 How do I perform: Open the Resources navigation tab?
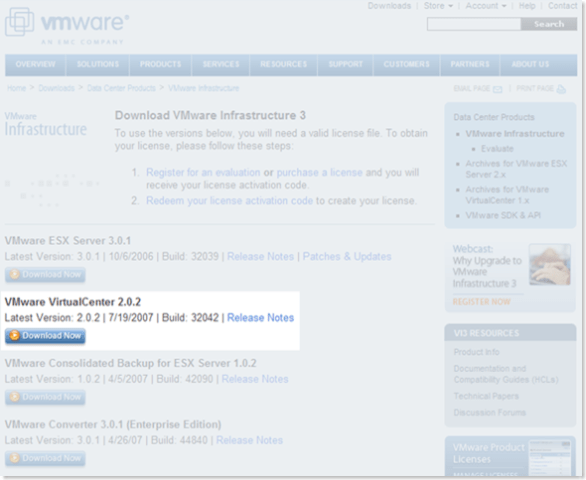click(284, 64)
